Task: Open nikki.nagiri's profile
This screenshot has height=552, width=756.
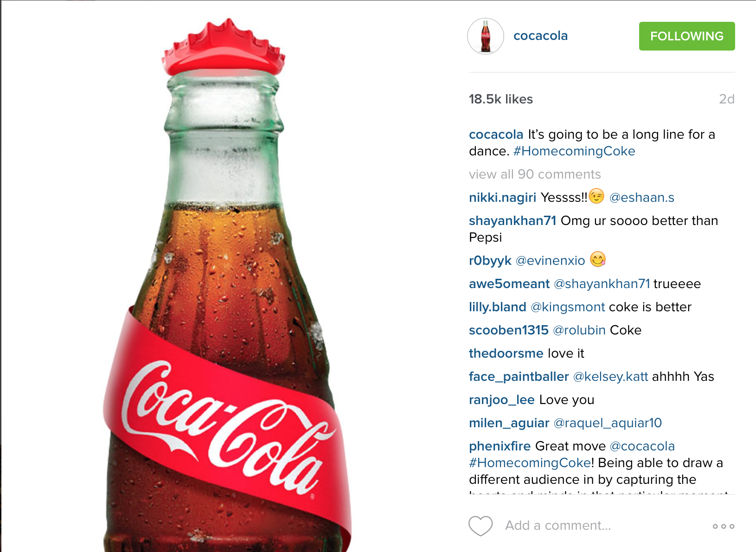Action: point(502,198)
